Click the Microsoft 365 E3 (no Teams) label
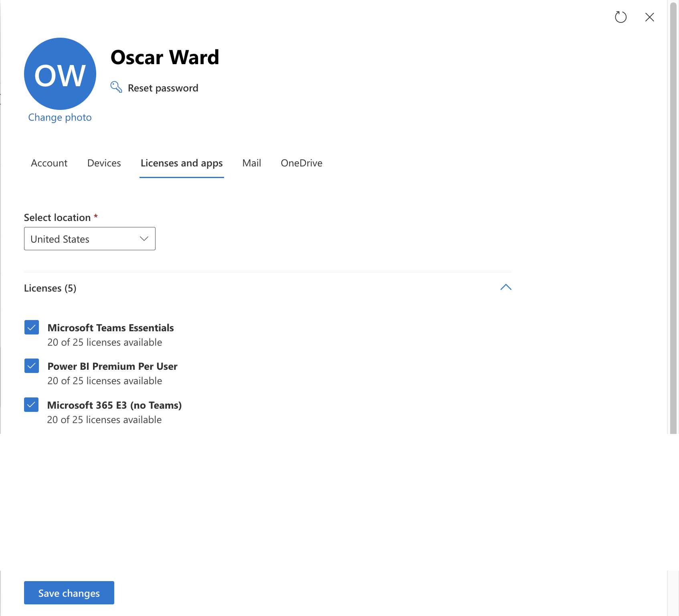 (x=115, y=405)
